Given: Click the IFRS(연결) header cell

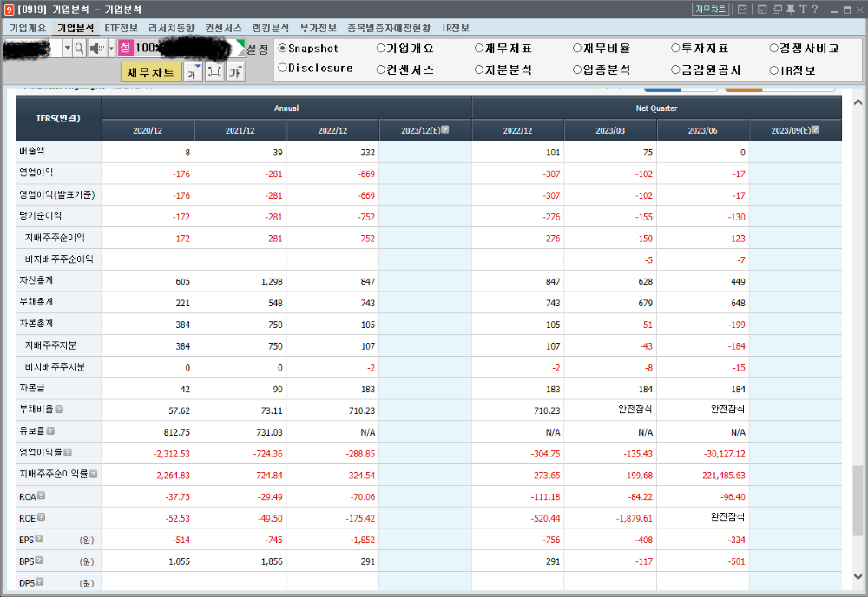Looking at the screenshot, I should tap(59, 118).
